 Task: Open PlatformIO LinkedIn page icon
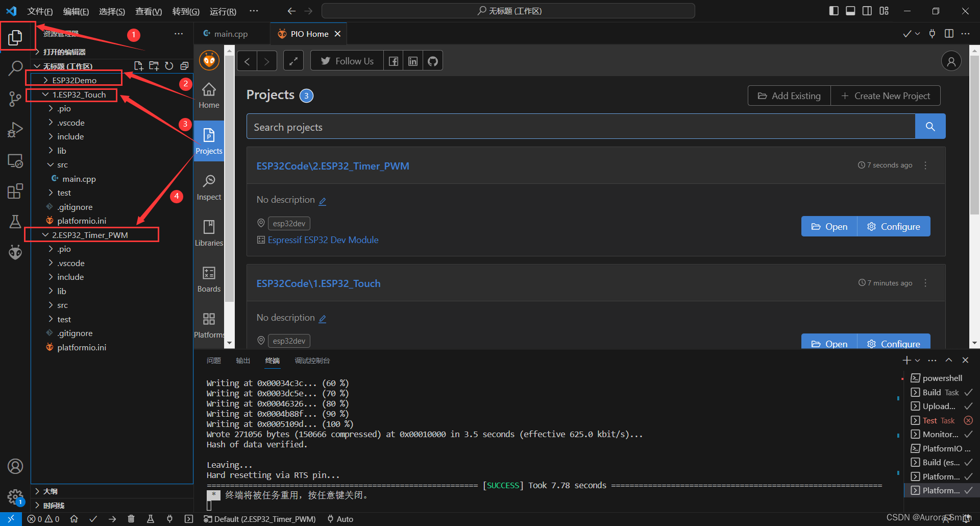click(x=413, y=61)
